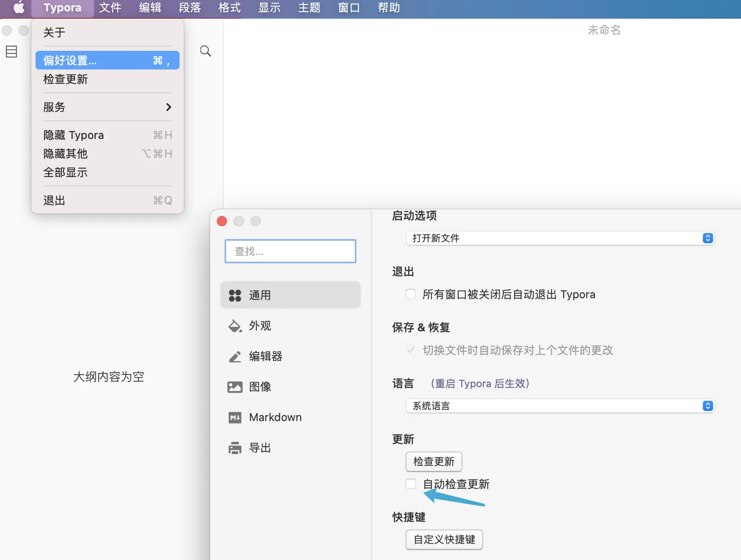Viewport: 741px width, 560px height.
Task: Click the 重启 Typora 后生效 note
Action: pos(480,383)
